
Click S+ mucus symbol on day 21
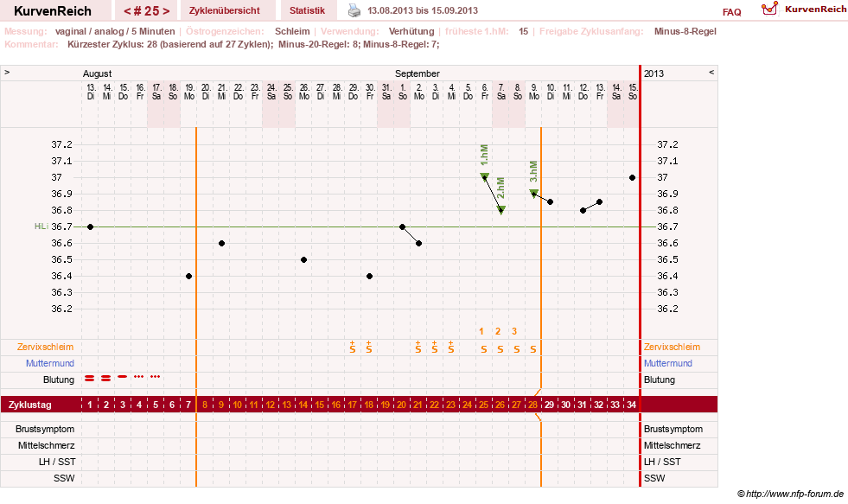[418, 348]
